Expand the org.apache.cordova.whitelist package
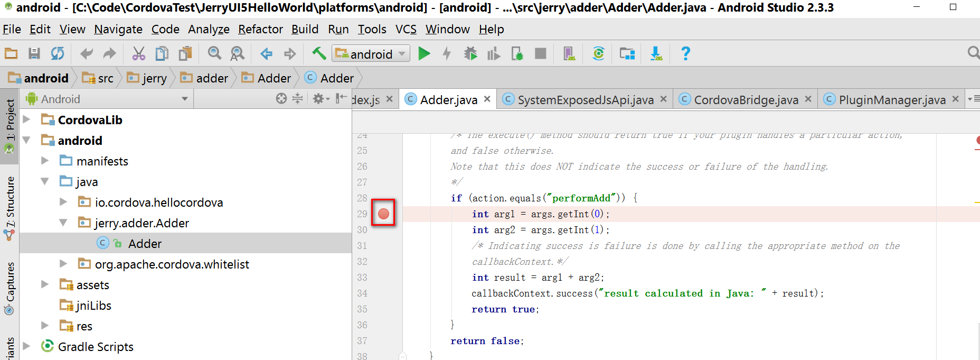 [63, 264]
